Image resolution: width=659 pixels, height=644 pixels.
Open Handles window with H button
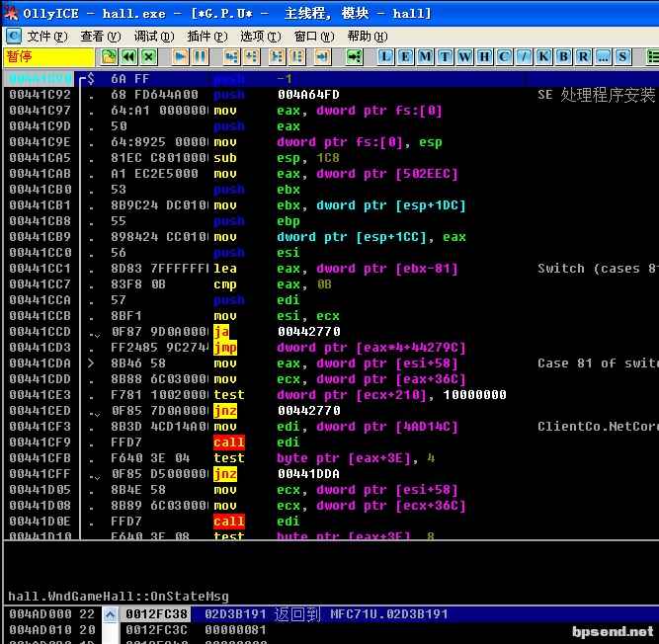484,56
